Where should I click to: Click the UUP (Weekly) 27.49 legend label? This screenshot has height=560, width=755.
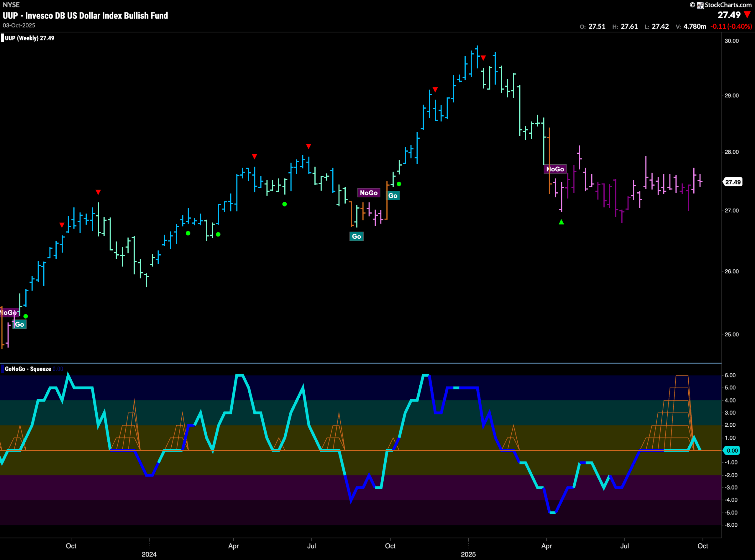click(29, 38)
